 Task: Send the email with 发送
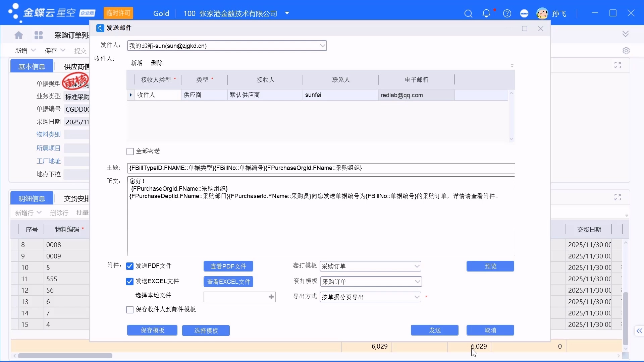click(435, 330)
